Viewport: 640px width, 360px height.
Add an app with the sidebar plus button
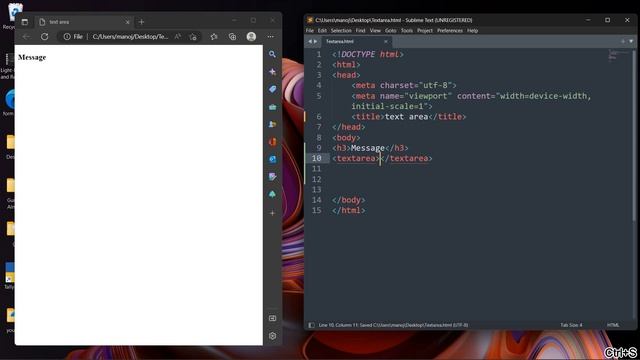[x=272, y=213]
